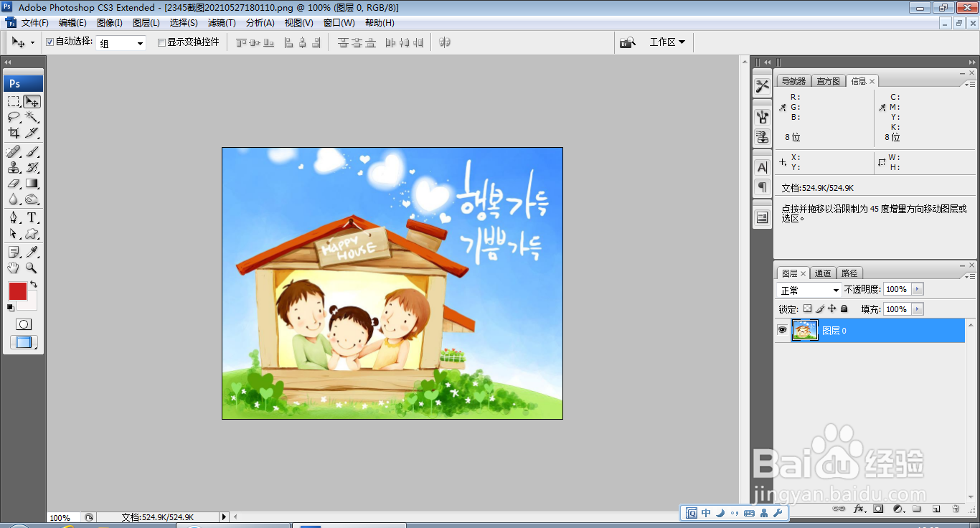This screenshot has width=980, height=528.
Task: Open the 不透明度 slider arrow
Action: (917, 289)
